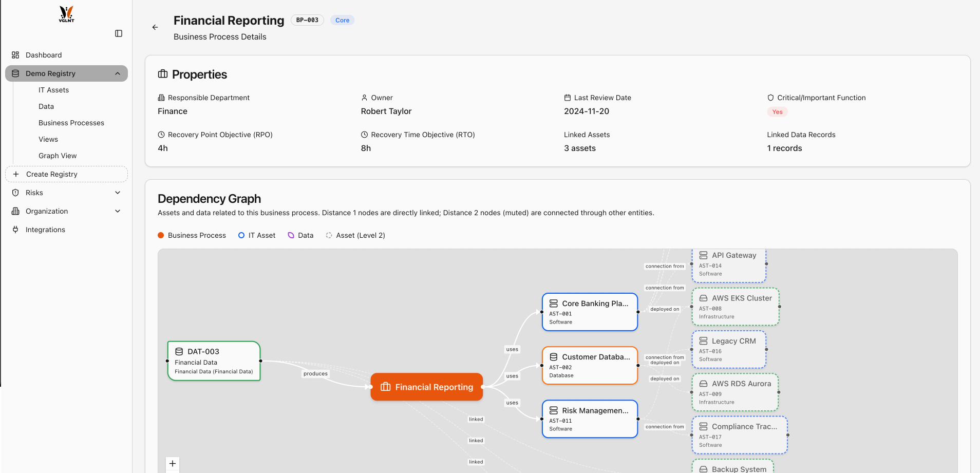
Task: Click the Organization building icon
Action: 16,211
